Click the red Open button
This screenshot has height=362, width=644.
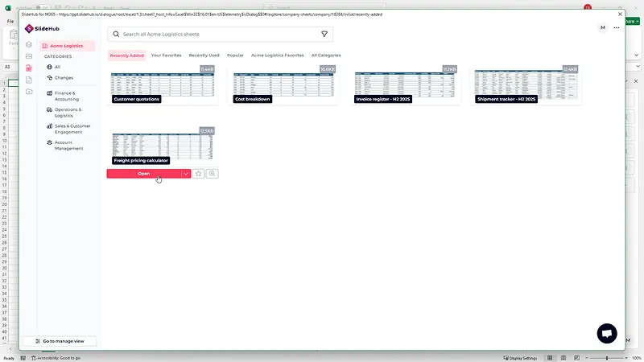coord(144,174)
